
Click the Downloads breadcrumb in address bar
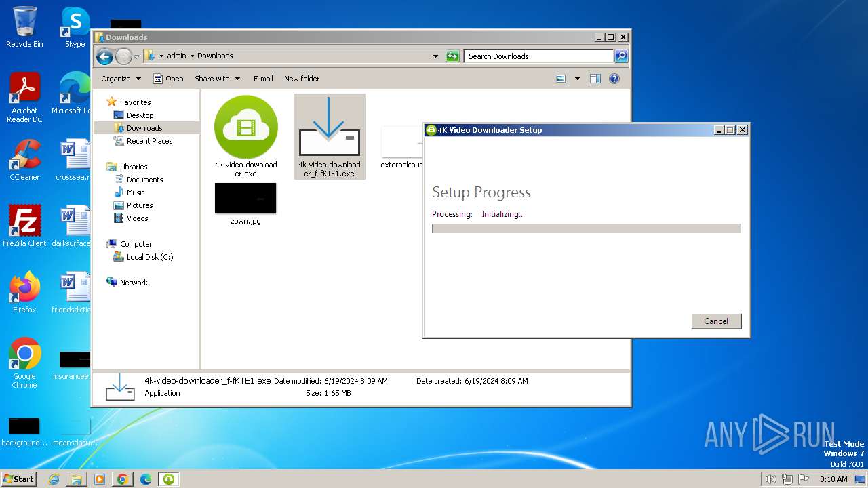(215, 56)
